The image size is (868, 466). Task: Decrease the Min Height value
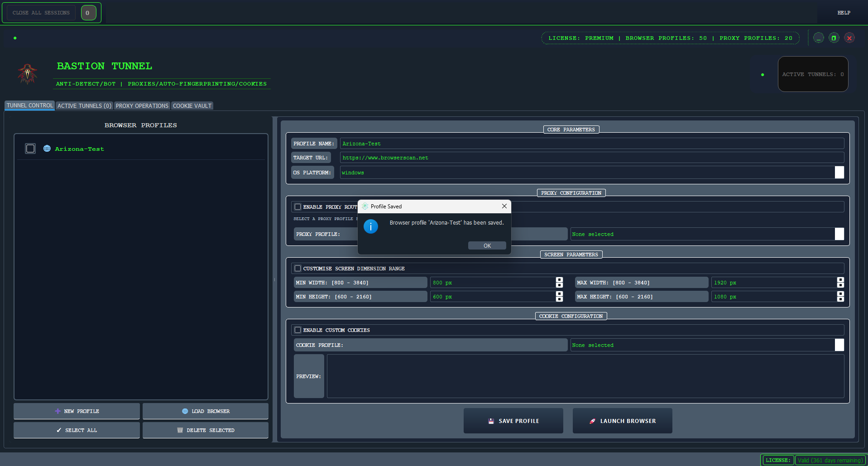(559, 299)
